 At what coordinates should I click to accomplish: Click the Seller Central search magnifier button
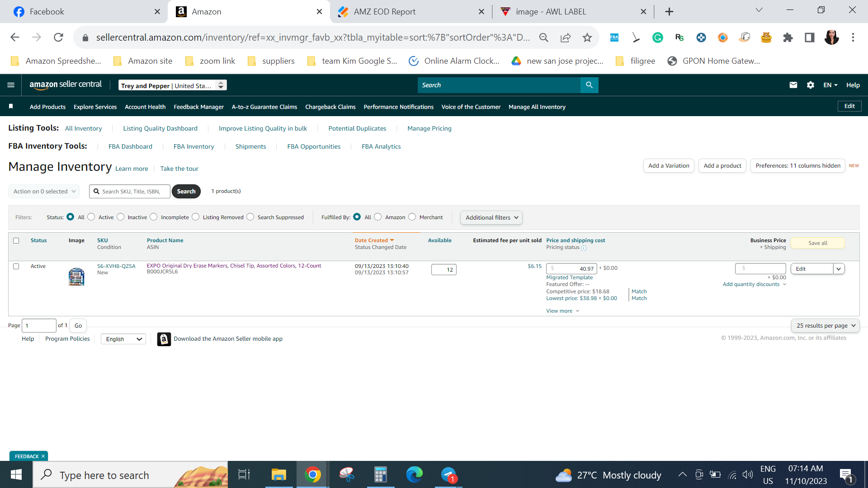coord(589,85)
